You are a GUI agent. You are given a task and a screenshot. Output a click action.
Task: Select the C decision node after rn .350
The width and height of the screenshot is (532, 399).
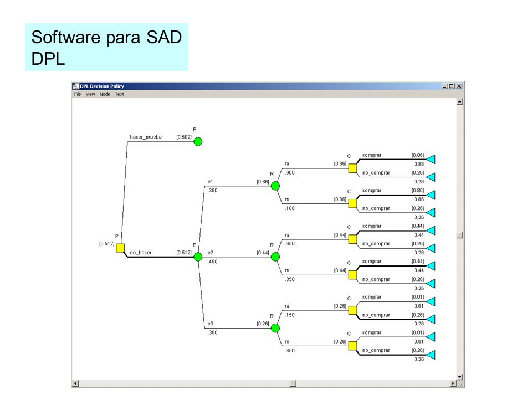[x=353, y=275]
